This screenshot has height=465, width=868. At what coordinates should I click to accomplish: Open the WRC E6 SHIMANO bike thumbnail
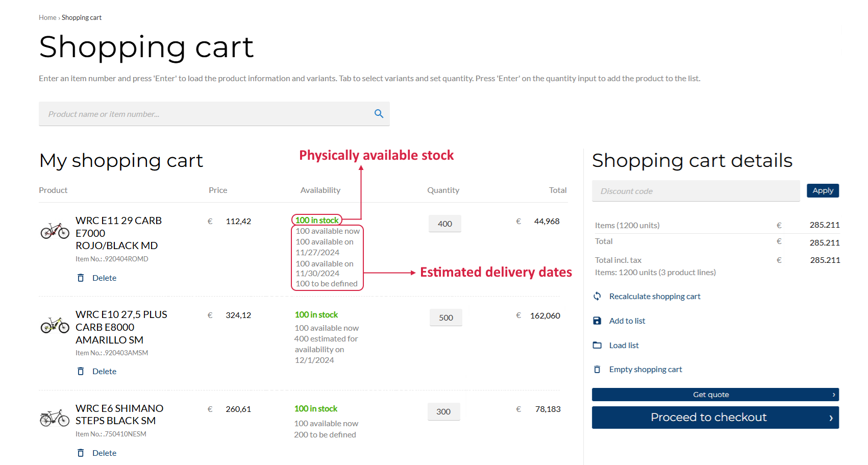click(x=55, y=418)
